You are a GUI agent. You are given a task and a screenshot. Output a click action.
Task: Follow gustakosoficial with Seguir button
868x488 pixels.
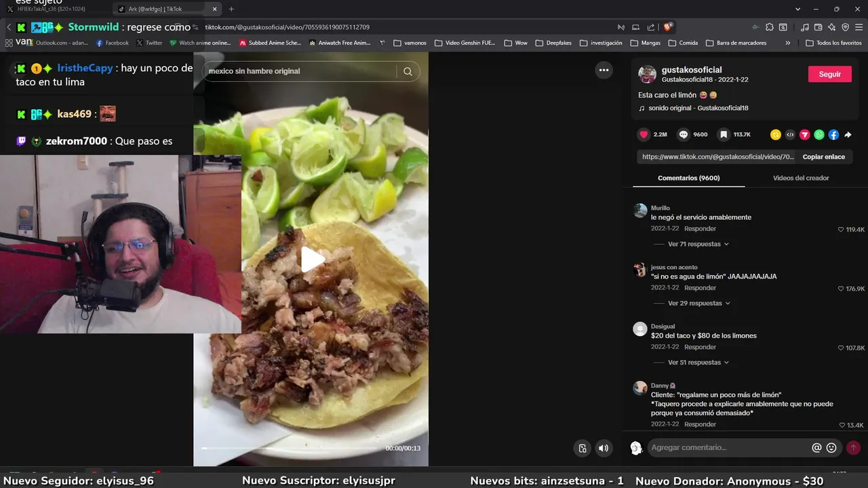click(x=829, y=74)
